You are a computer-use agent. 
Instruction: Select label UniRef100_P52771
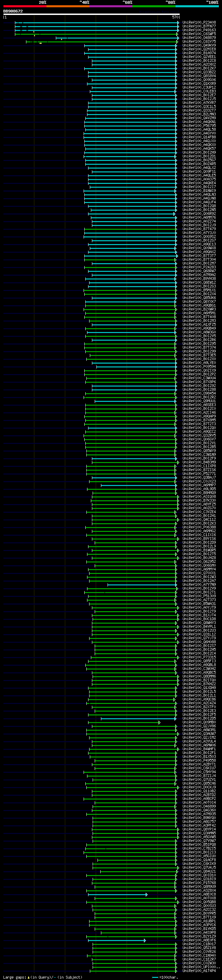pos(199,473)
